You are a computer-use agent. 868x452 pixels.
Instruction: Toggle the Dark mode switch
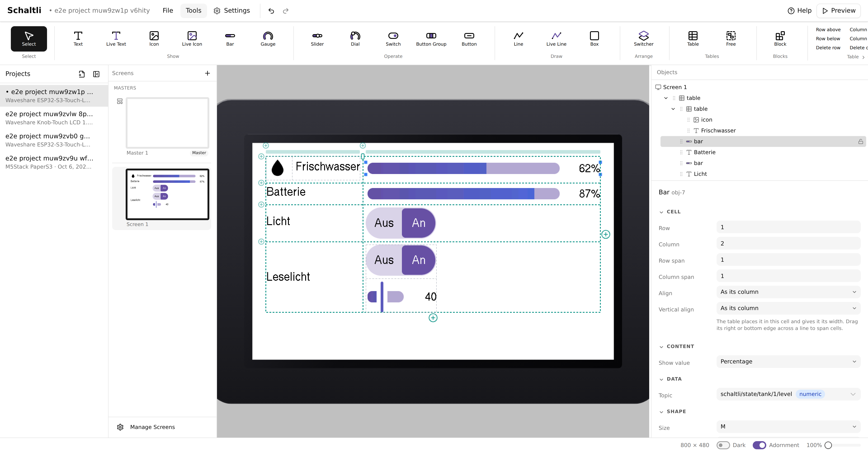click(x=723, y=445)
